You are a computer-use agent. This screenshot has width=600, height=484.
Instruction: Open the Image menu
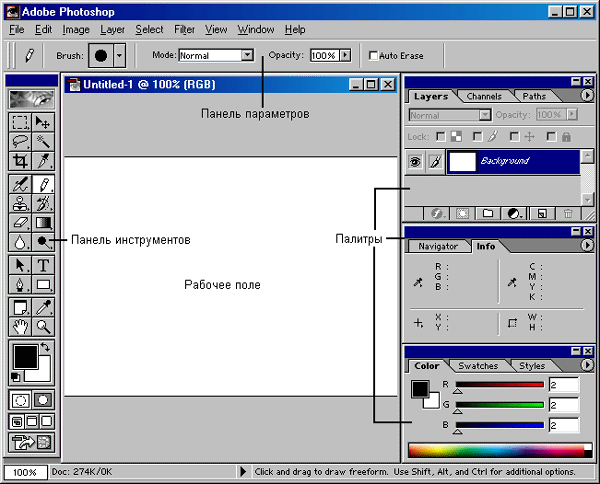(x=76, y=29)
